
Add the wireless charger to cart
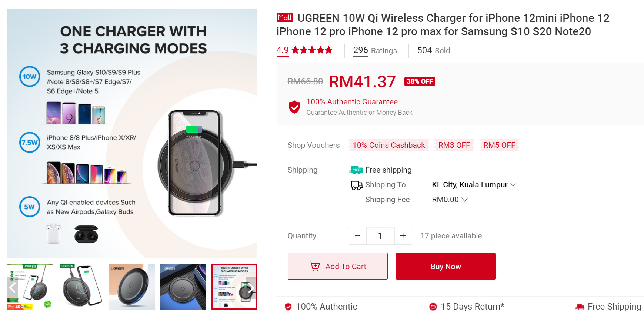[338, 266]
